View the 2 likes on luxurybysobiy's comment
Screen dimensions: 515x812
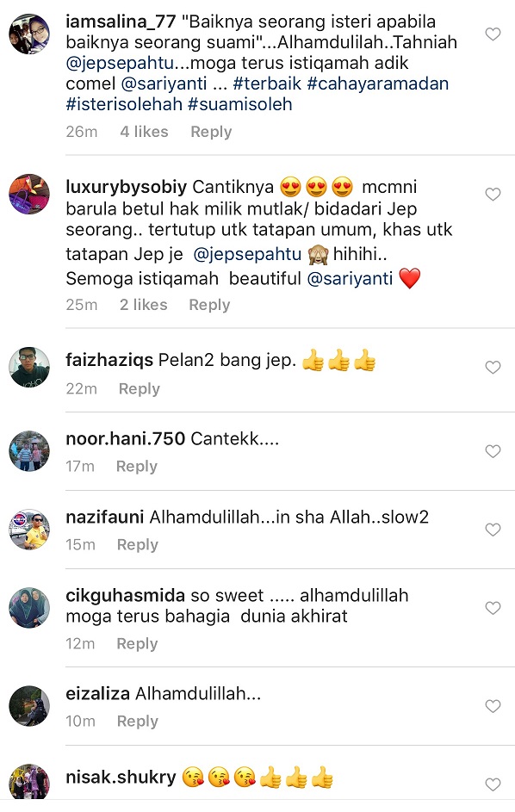pos(144,305)
